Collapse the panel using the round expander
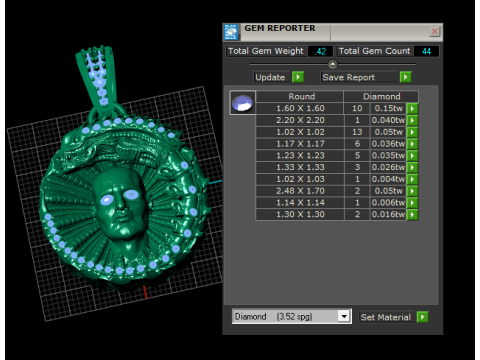Screen dimensions: 480x360 (x=332, y=64)
